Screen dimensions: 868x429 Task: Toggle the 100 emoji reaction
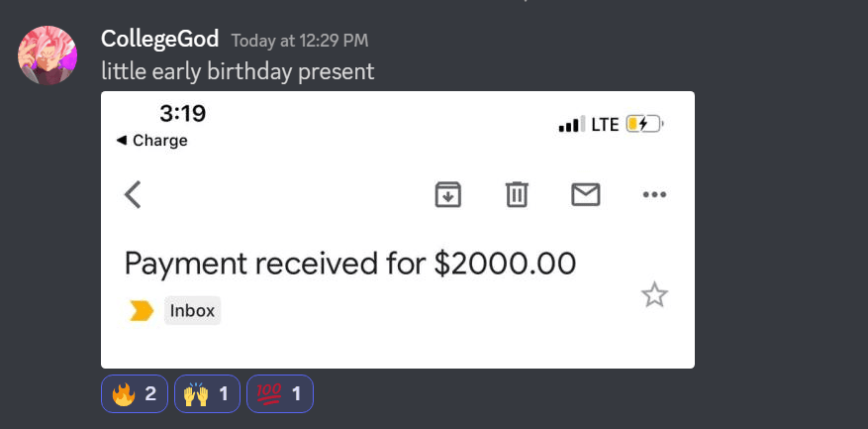279,394
